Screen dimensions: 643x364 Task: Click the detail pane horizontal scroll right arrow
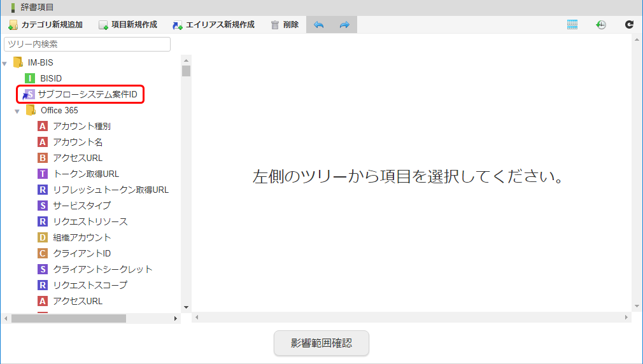click(x=626, y=318)
